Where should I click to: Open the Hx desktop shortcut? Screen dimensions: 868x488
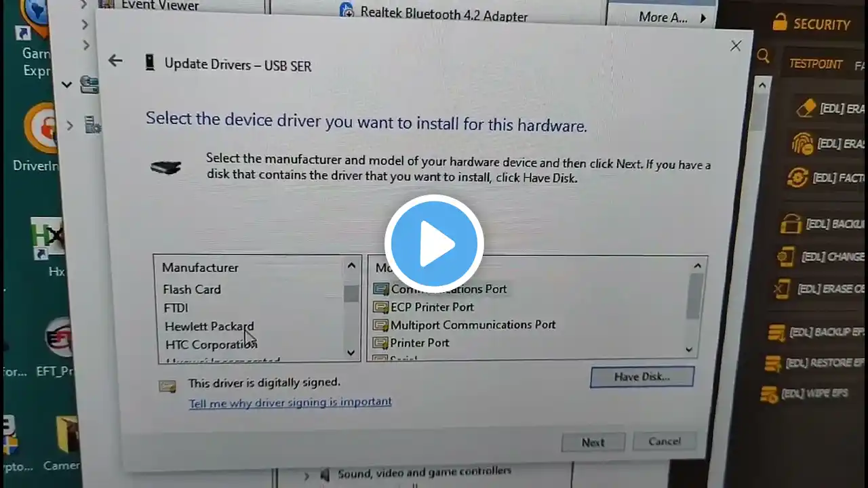pos(49,247)
